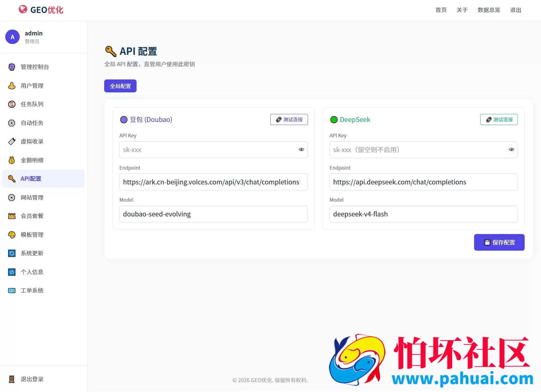Show the Doubao API Key with eye icon
The width and height of the screenshot is (541, 392).
click(x=301, y=150)
